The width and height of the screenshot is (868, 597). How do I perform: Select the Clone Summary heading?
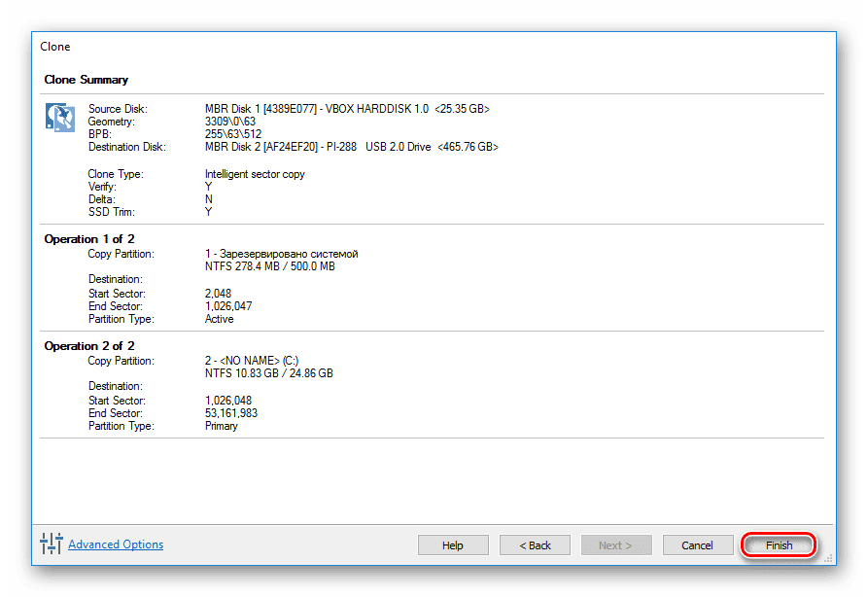[86, 80]
